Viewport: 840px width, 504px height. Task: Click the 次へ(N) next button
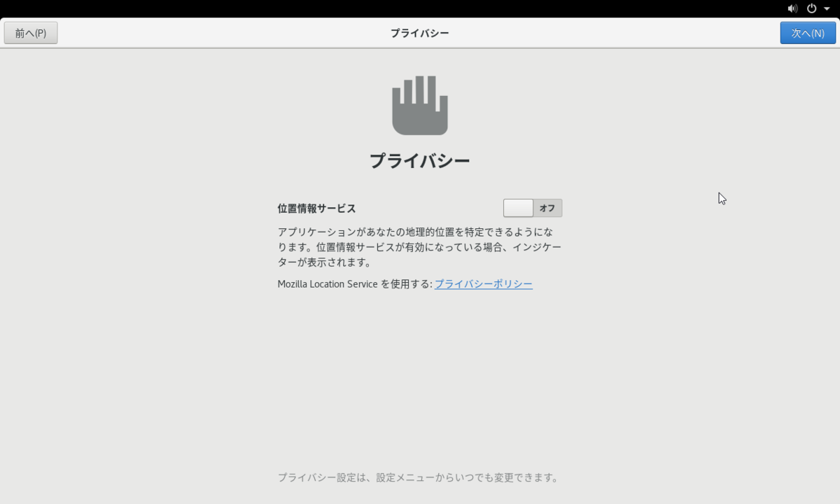808,33
